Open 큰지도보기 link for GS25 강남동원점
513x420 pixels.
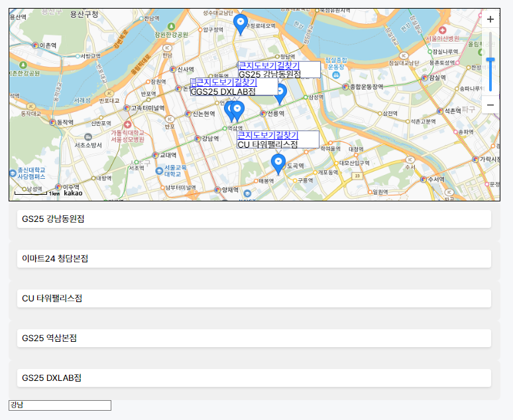click(x=258, y=66)
